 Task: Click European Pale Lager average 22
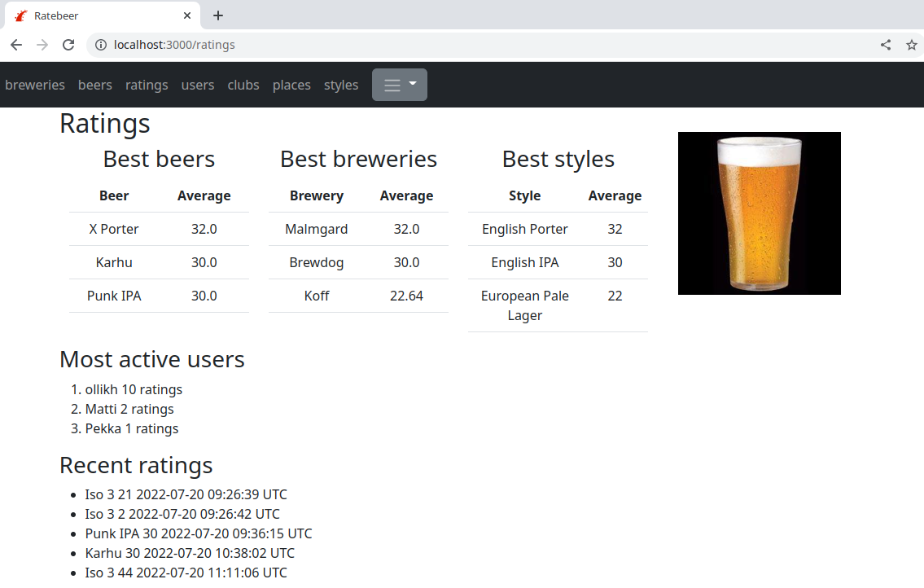[x=615, y=296]
